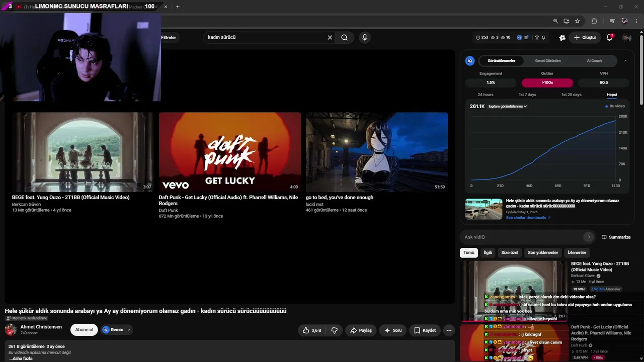This screenshot has width=644, height=362.
Task: Open the See similar thumbnails link
Action: click(528, 218)
